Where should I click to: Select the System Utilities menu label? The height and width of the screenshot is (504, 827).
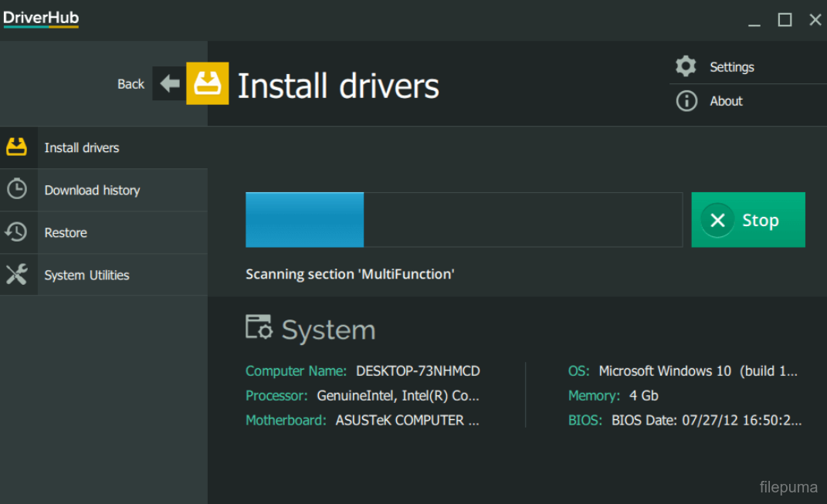[x=86, y=275]
